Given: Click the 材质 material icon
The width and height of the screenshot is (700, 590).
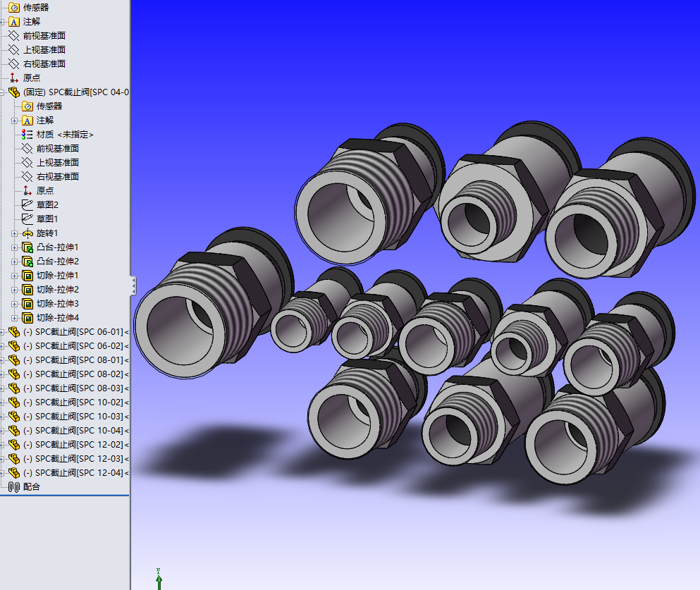Looking at the screenshot, I should pyautogui.click(x=27, y=135).
